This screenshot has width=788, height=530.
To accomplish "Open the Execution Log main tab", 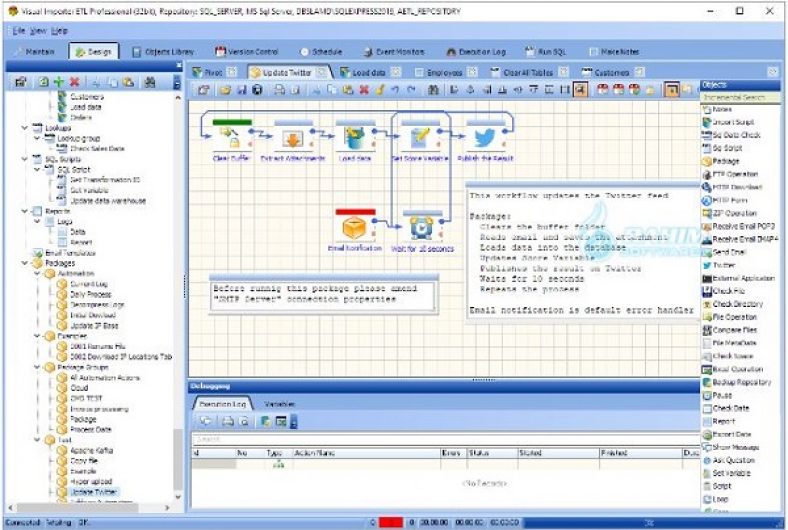I will coord(476,52).
